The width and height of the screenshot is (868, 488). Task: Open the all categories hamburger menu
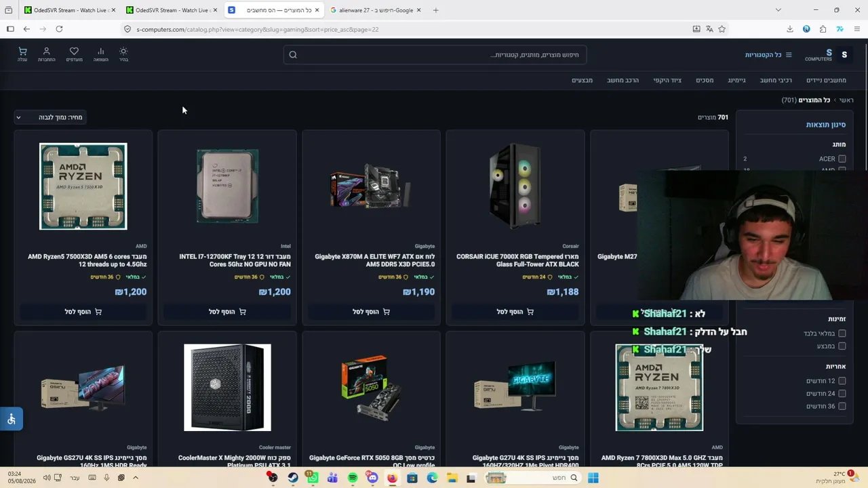click(768, 55)
